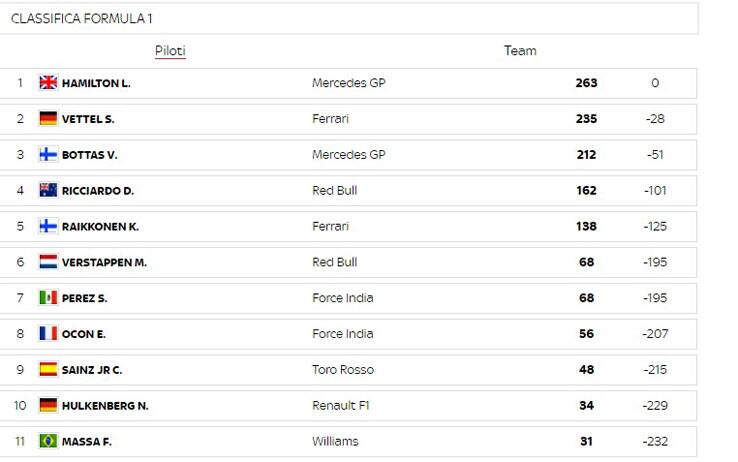Click the German flag beside Vettel

pyautogui.click(x=48, y=119)
